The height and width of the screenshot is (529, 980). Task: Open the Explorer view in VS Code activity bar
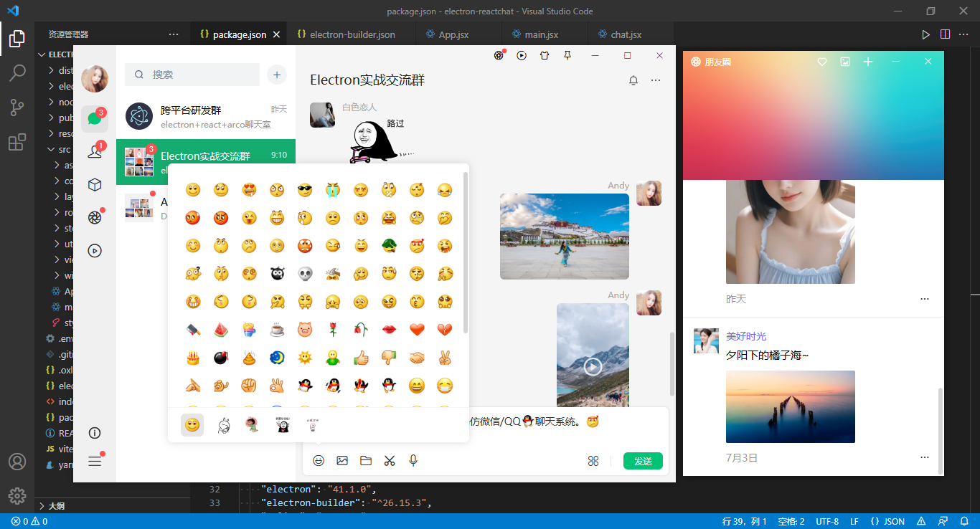click(17, 39)
